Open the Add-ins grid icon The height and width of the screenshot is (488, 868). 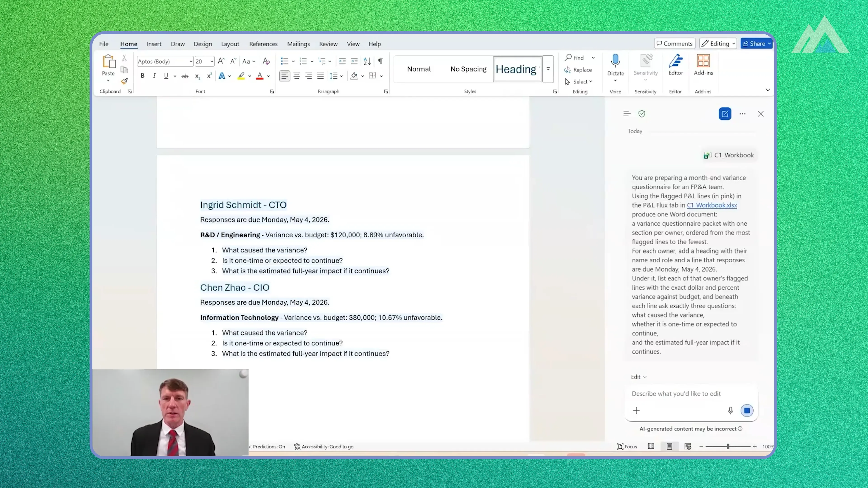pos(703,61)
